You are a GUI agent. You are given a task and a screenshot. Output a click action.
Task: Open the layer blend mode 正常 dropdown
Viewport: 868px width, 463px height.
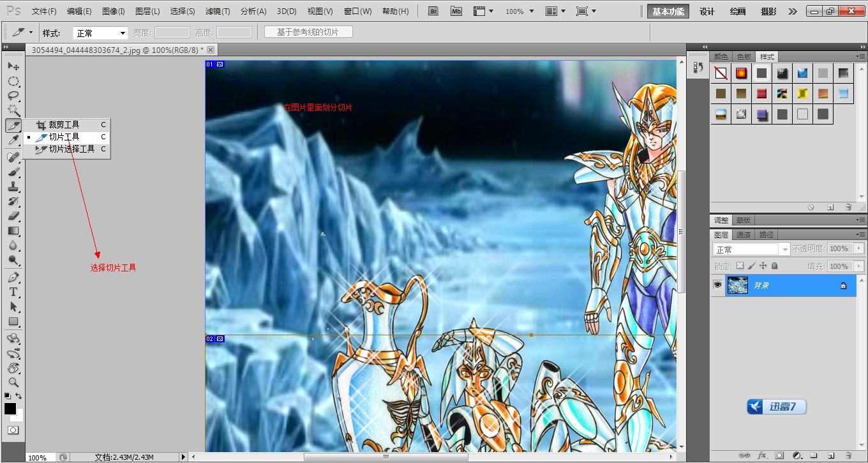click(751, 249)
